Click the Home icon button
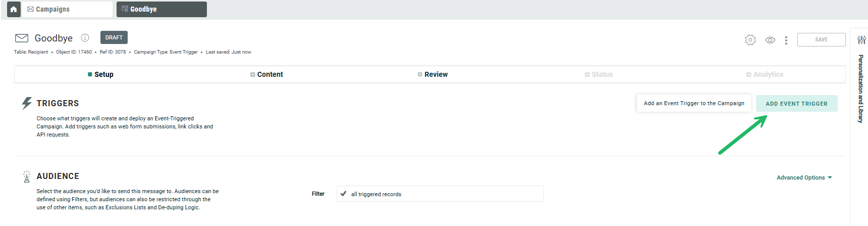The height and width of the screenshot is (226, 868). 14,9
